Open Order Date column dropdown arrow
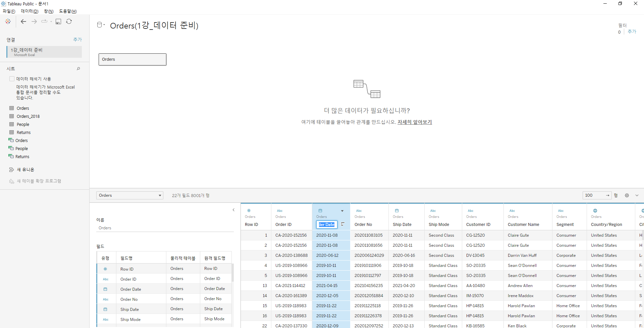The height and width of the screenshot is (328, 644). [x=342, y=211]
